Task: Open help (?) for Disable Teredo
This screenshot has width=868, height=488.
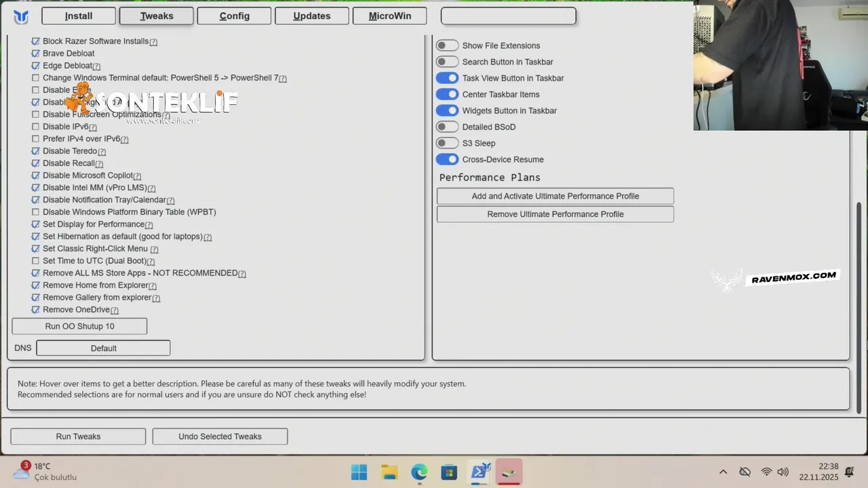Action: [102, 152]
